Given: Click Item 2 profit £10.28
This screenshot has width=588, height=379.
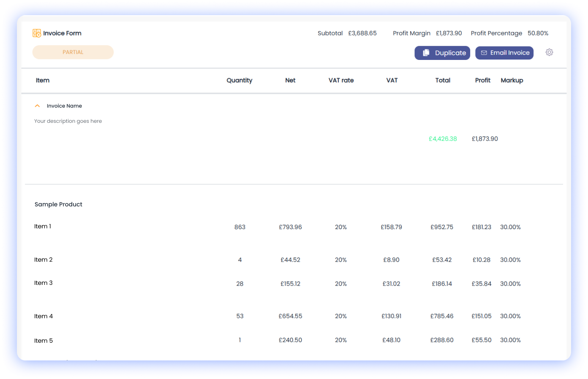Looking at the screenshot, I should point(482,260).
